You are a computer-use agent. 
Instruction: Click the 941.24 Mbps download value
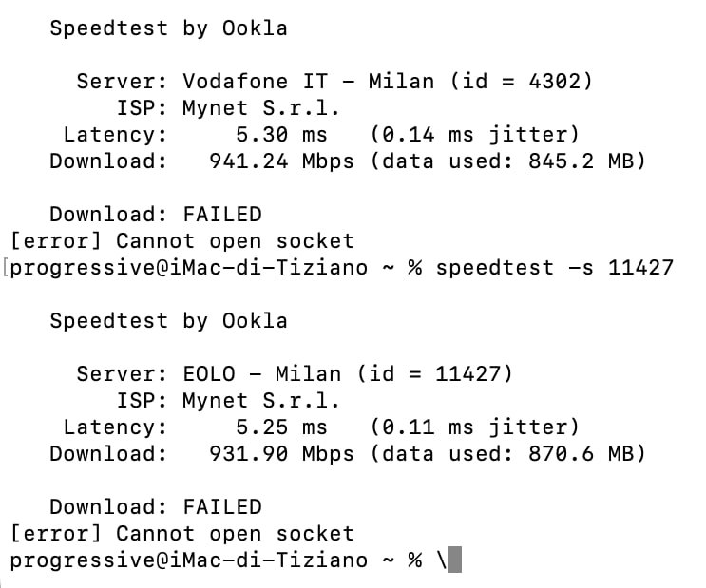tap(282, 161)
